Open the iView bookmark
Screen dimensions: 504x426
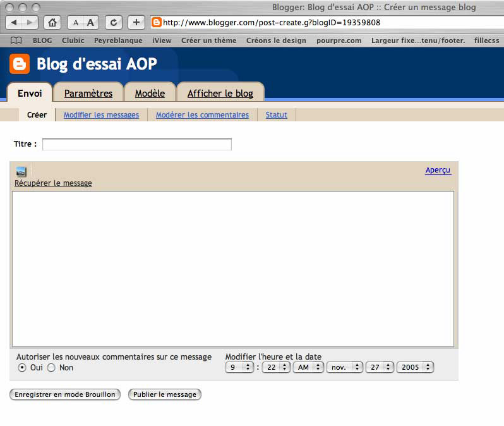coord(162,40)
